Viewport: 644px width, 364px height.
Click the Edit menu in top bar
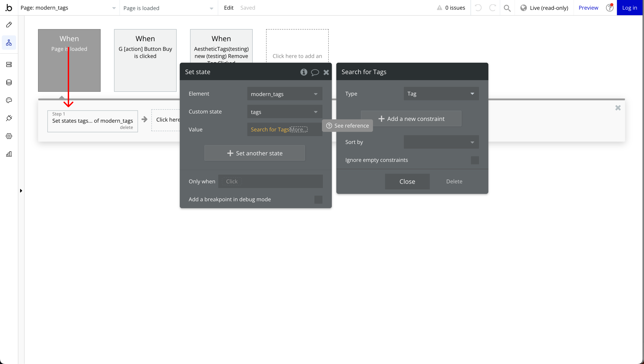pyautogui.click(x=229, y=8)
